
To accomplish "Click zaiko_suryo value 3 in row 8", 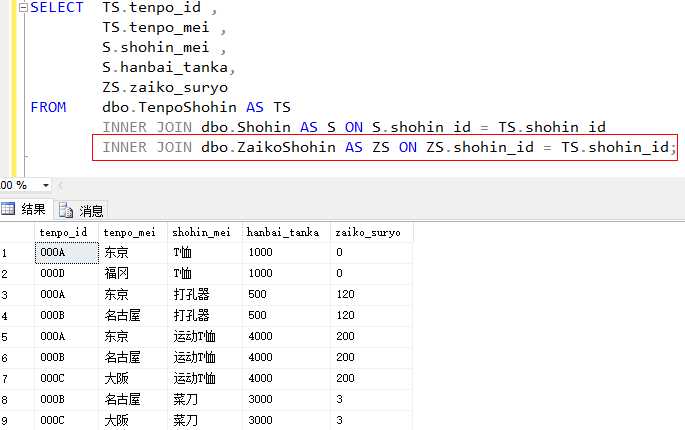I will (371, 399).
